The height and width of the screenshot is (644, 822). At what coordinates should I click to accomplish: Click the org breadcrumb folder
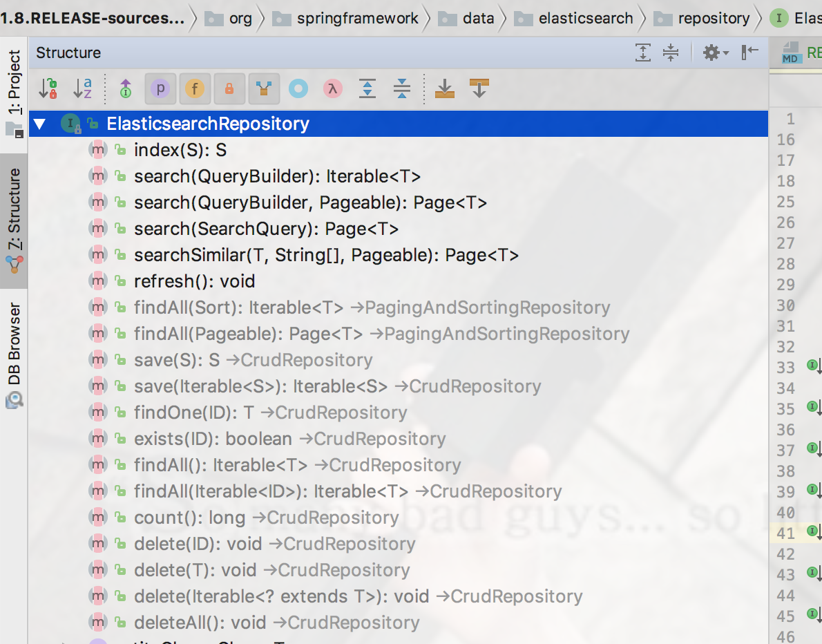229,19
